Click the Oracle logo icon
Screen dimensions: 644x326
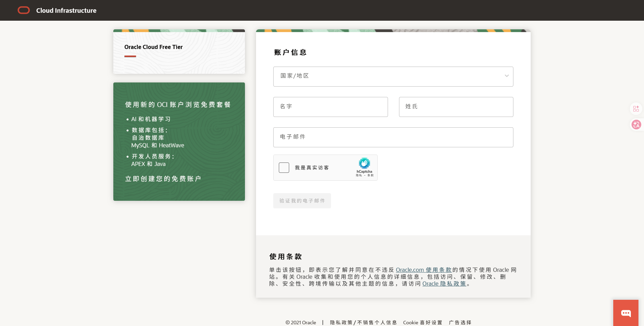[24, 10]
